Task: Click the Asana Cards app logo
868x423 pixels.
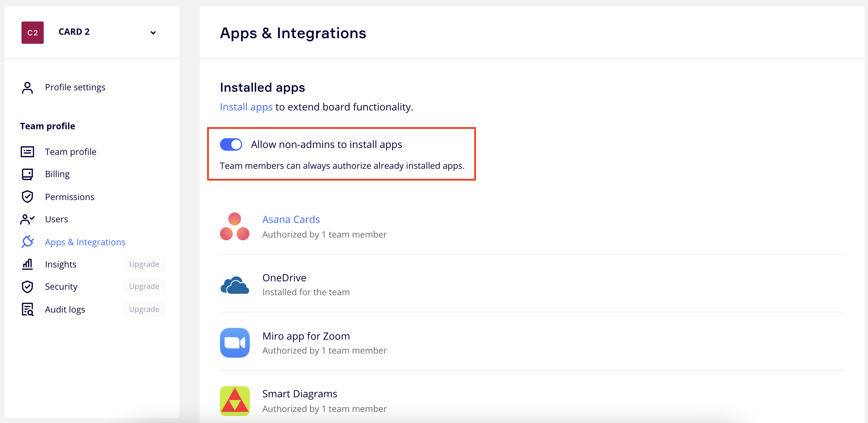Action: point(235,226)
